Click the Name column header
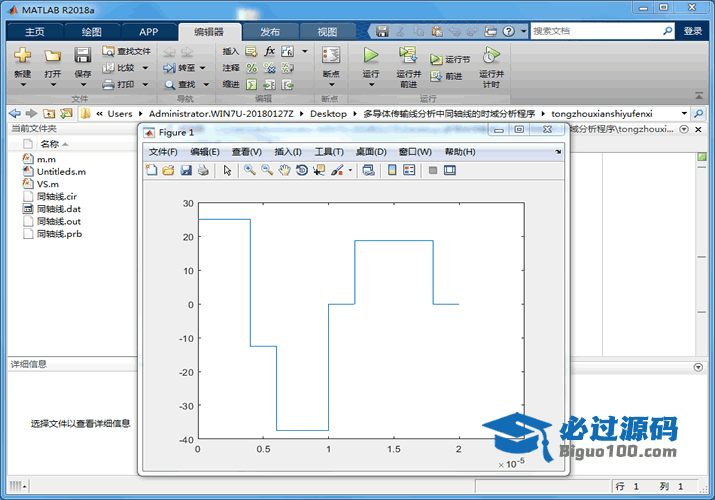 (50, 144)
